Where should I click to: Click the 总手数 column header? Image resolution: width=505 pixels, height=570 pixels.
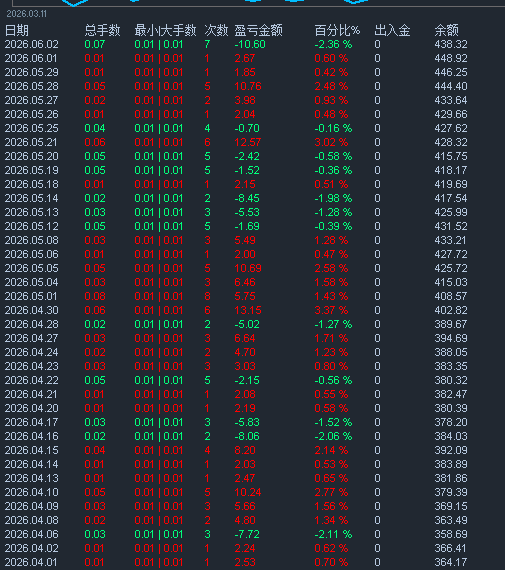click(102, 30)
